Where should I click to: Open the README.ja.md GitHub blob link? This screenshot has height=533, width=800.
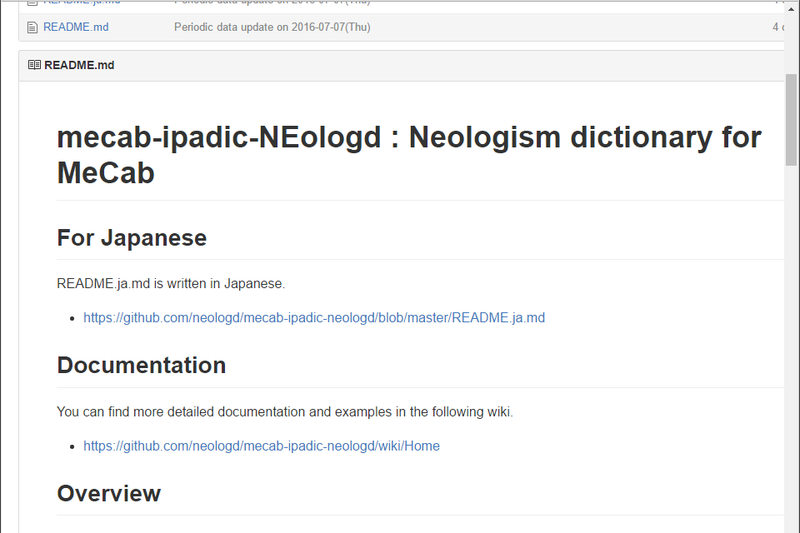click(314, 318)
